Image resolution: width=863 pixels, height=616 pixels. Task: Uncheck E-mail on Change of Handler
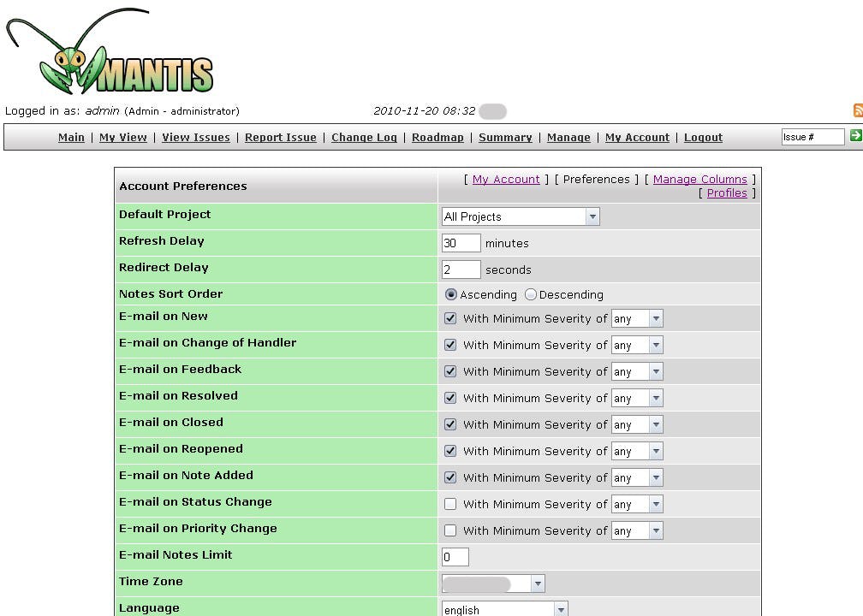pyautogui.click(x=450, y=345)
